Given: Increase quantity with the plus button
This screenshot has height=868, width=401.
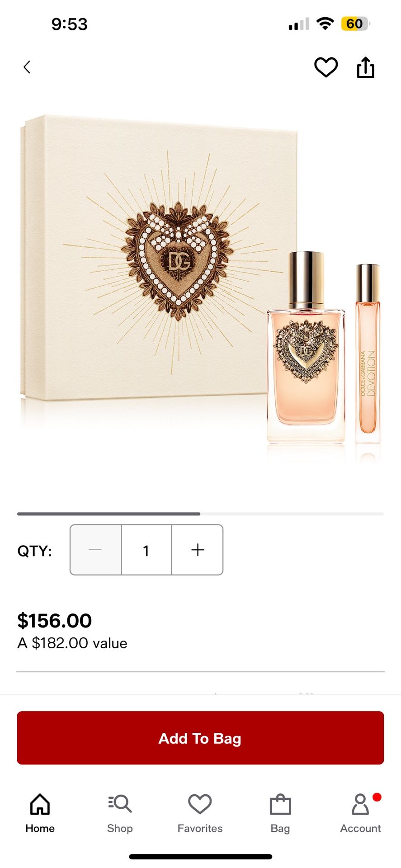Looking at the screenshot, I should coord(198,550).
